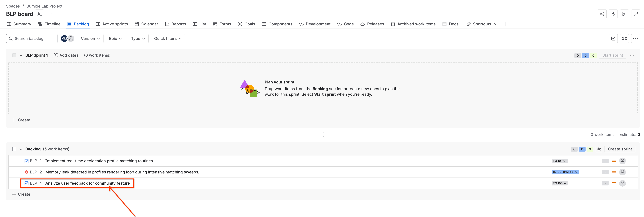Open the Bumble Lab Project breadcrumb link
Viewport: 644px width, 217px height.
pos(44,6)
